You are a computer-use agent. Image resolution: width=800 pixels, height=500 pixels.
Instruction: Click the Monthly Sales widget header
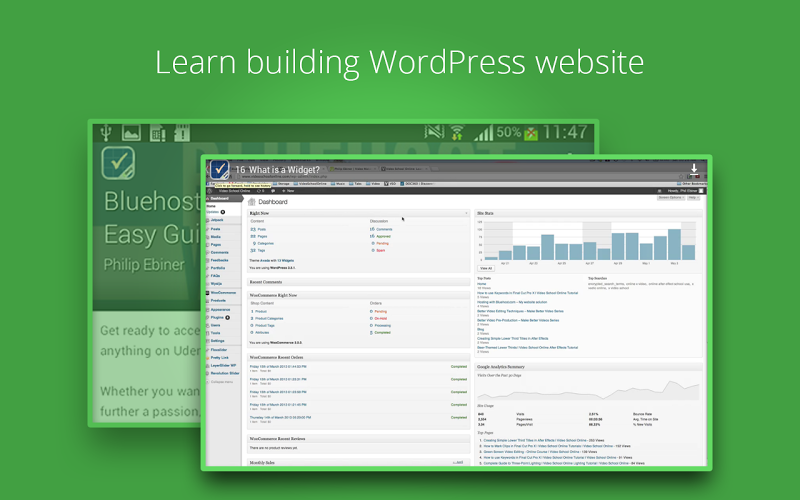(x=359, y=462)
